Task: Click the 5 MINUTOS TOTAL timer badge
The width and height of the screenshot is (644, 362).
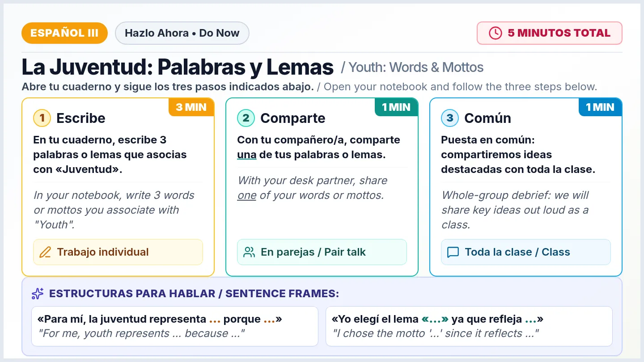Action: click(x=550, y=33)
